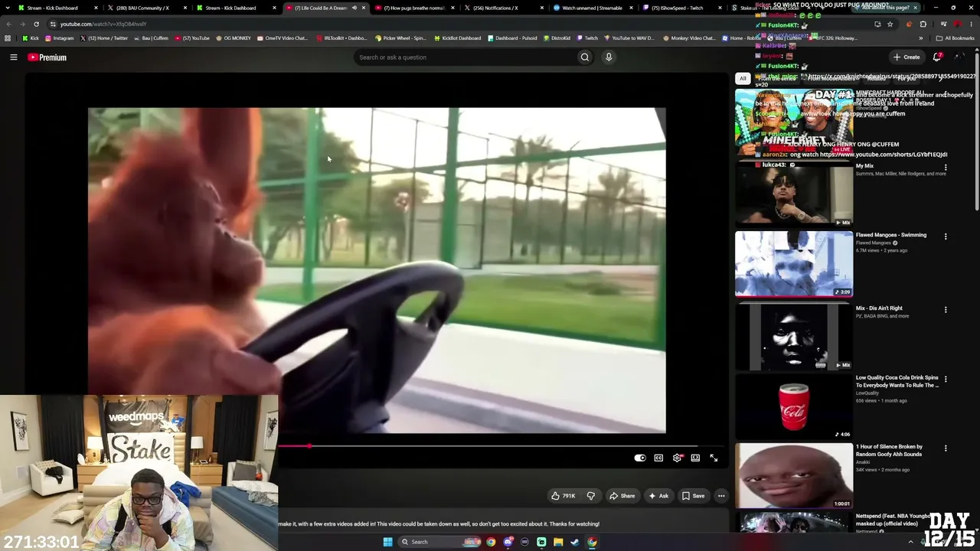Click the Ask button
980x551 pixels.
658,496
